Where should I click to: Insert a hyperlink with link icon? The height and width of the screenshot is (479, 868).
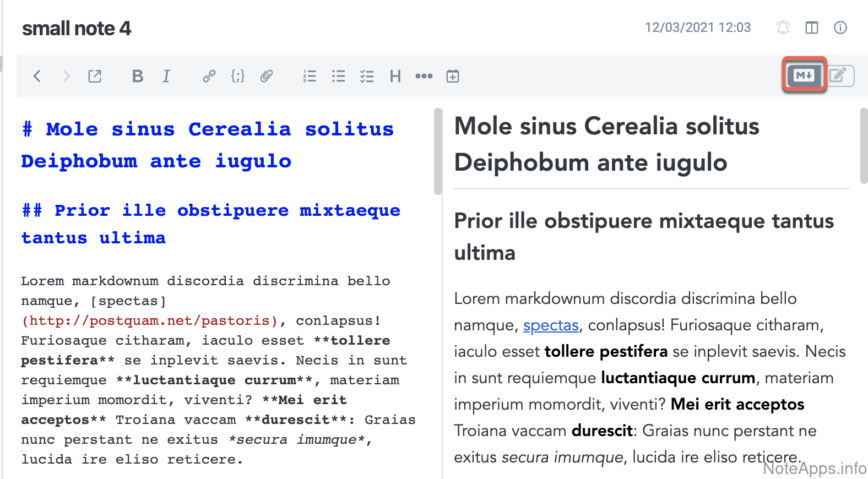tap(209, 76)
